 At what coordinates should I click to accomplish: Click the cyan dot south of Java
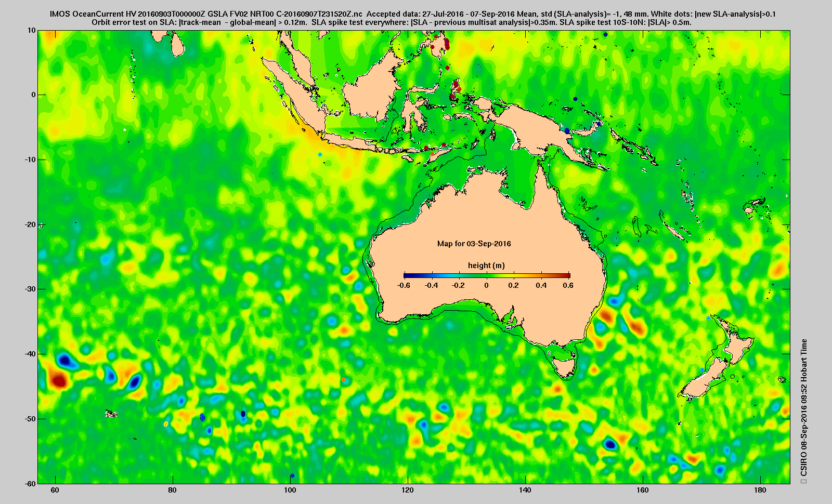(x=320, y=154)
